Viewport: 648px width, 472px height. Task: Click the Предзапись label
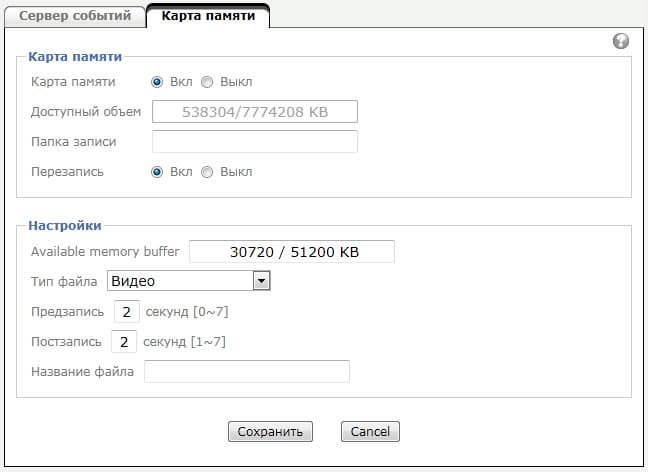tap(67, 312)
